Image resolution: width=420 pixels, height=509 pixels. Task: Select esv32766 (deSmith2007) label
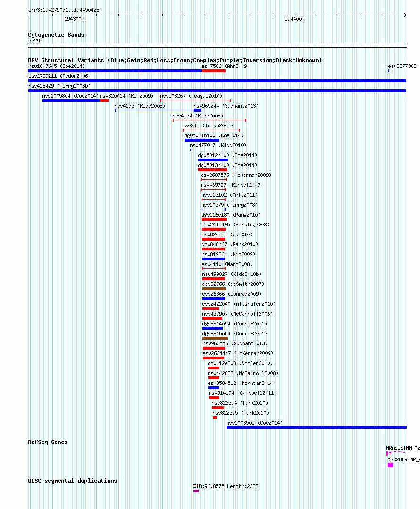coord(233,284)
